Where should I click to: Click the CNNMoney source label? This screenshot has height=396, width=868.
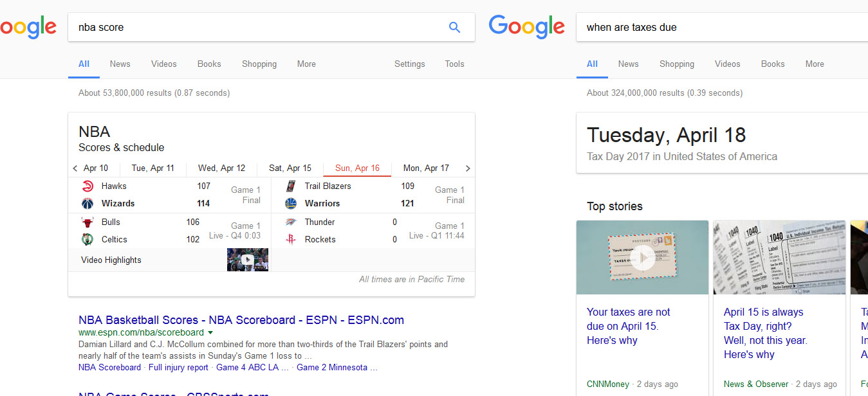coord(608,384)
